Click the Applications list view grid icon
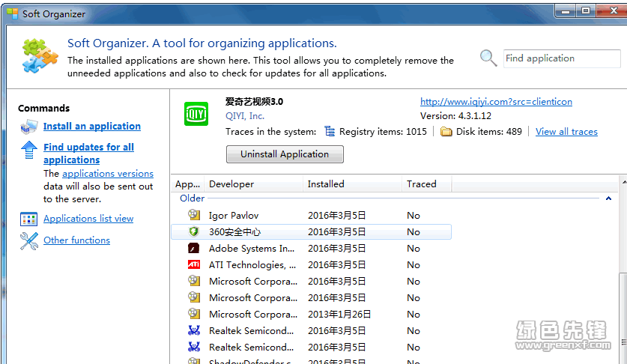This screenshot has width=627, height=364. coord(28,219)
